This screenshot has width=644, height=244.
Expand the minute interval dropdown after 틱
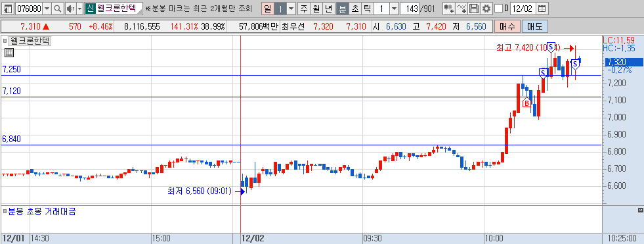[394, 9]
